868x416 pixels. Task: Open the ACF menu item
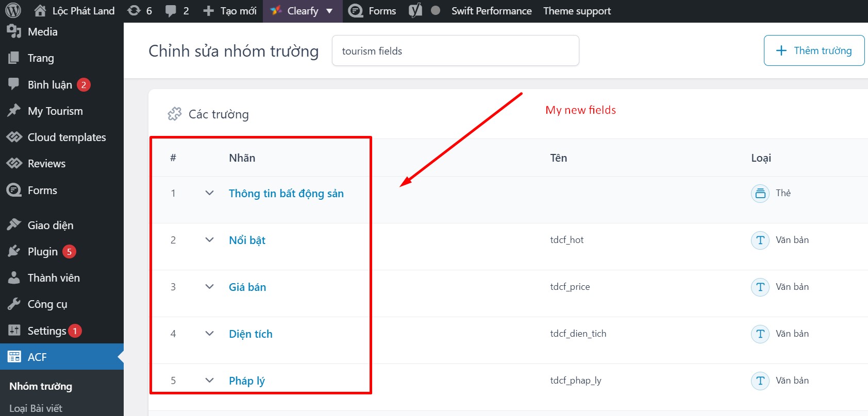62,357
